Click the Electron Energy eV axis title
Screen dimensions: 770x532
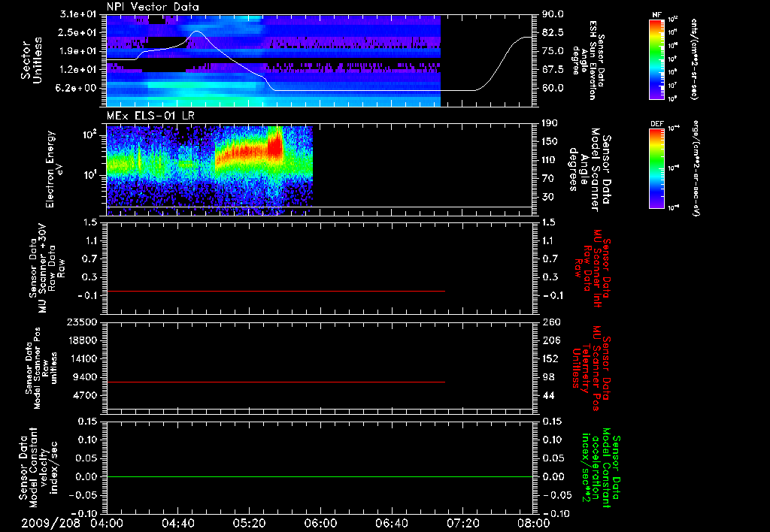[55, 169]
